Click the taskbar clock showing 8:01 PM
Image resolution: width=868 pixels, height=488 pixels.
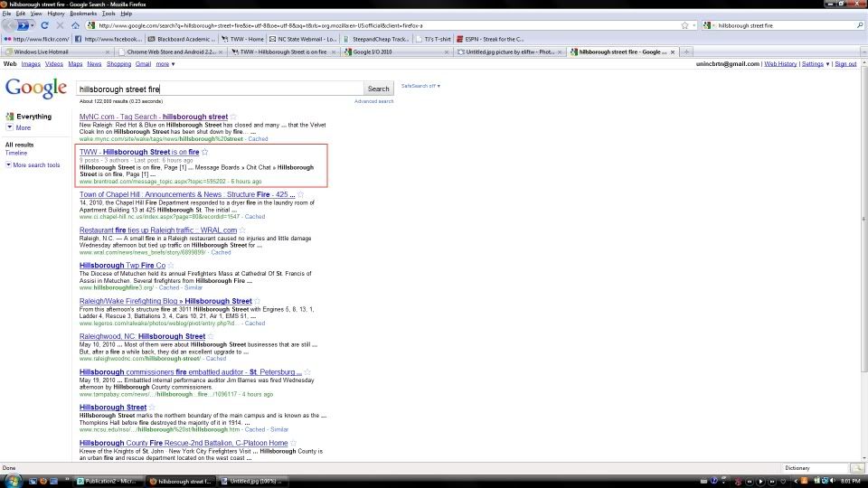[x=850, y=482]
